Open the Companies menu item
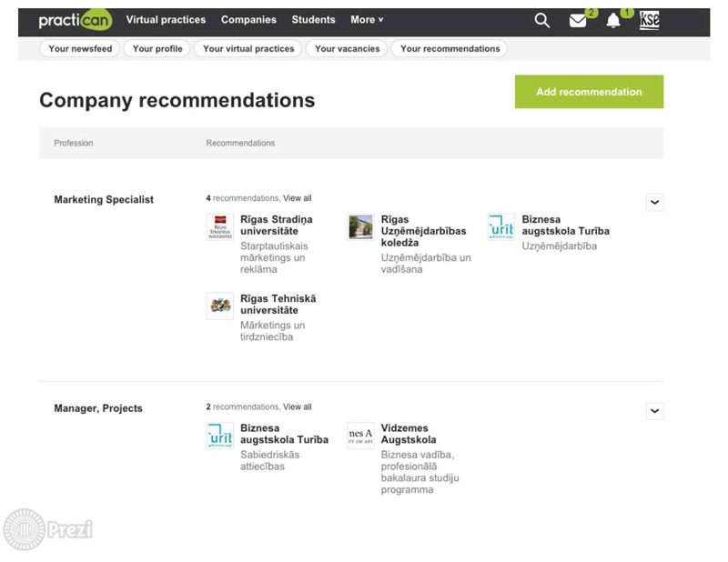Viewport: 728px width, 562px height. point(248,19)
